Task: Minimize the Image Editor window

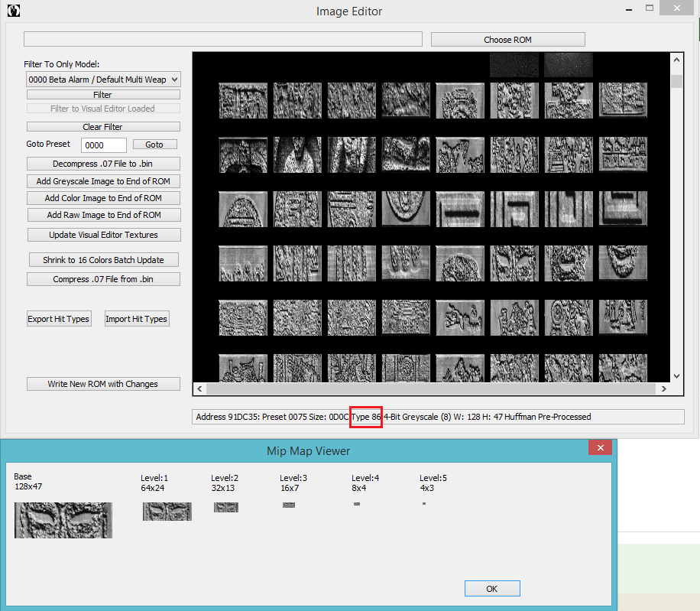Action: coord(629,8)
